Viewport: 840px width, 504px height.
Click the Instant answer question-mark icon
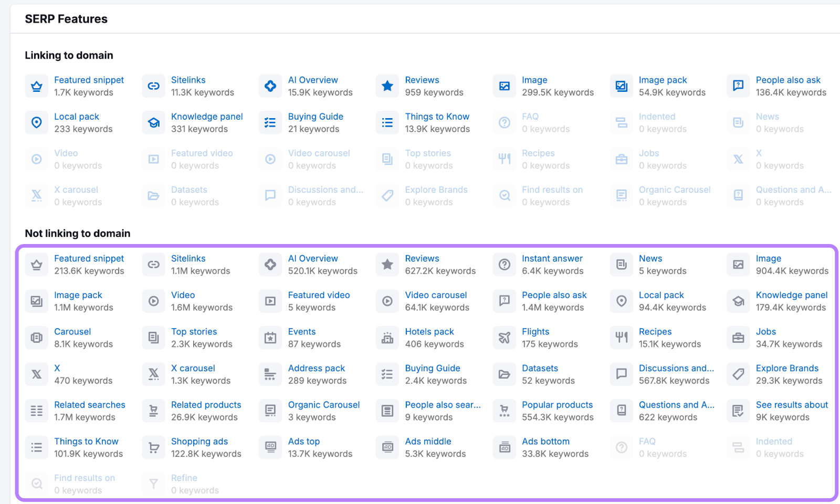(504, 264)
